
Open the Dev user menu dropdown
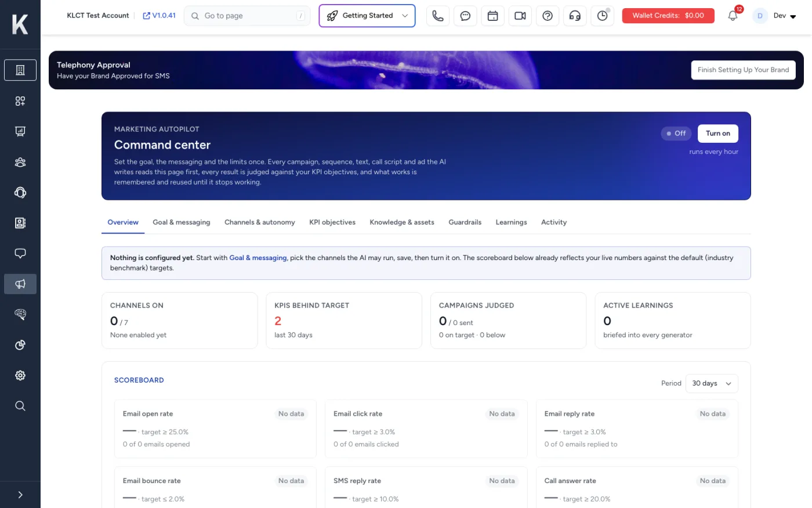pos(785,16)
